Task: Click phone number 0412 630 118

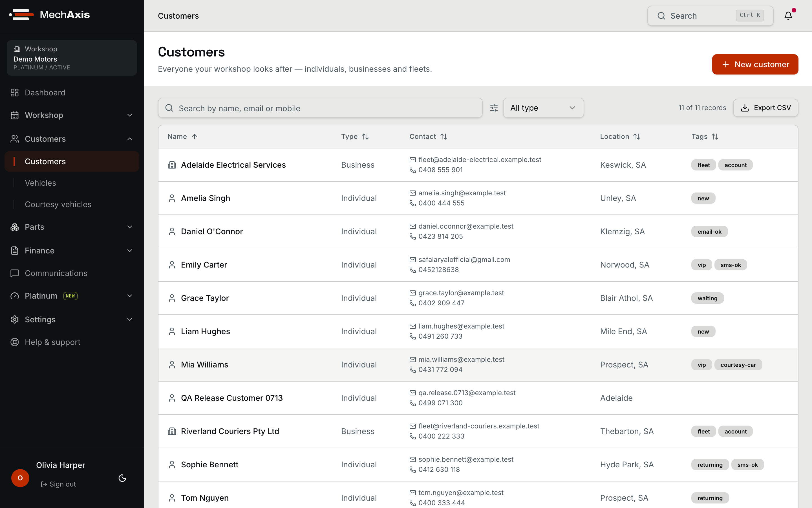Action: [x=439, y=469]
